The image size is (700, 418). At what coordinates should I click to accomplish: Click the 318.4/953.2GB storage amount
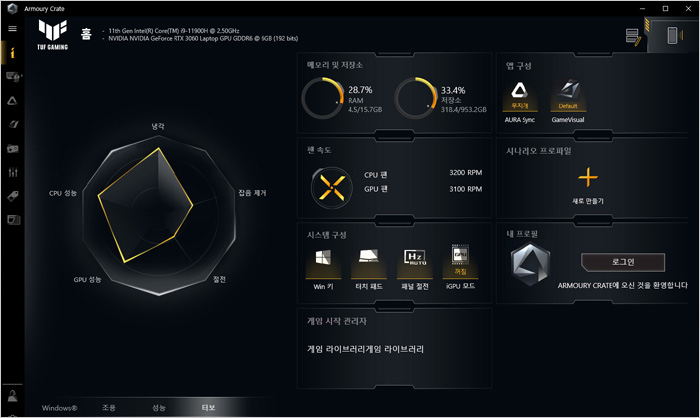(x=464, y=109)
